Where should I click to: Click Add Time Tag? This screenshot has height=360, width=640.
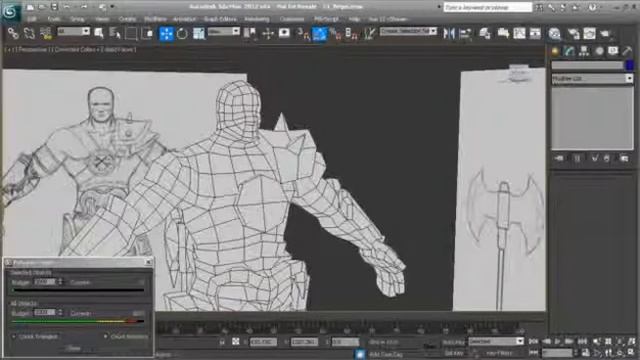pos(386,354)
